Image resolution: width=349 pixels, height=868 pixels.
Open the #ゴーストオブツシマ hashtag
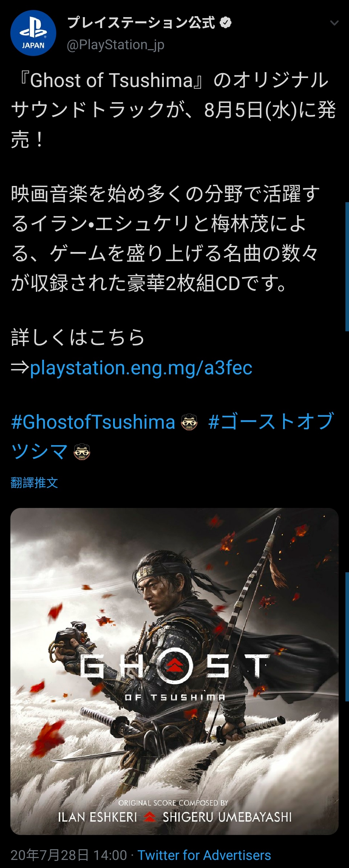coord(172,436)
